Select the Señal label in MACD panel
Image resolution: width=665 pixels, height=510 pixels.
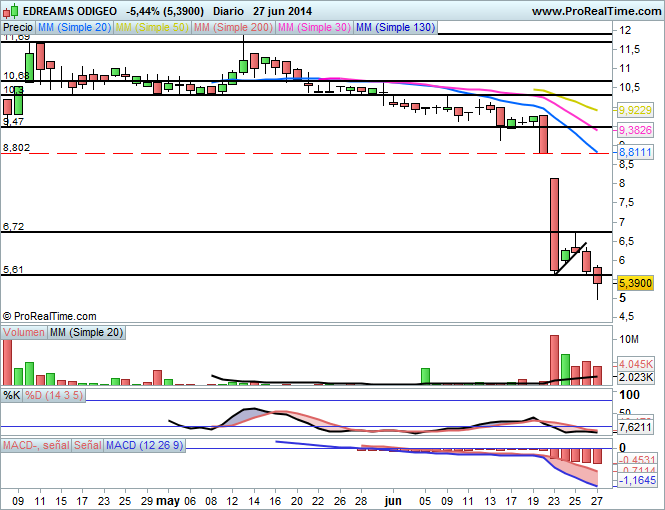coord(88,446)
